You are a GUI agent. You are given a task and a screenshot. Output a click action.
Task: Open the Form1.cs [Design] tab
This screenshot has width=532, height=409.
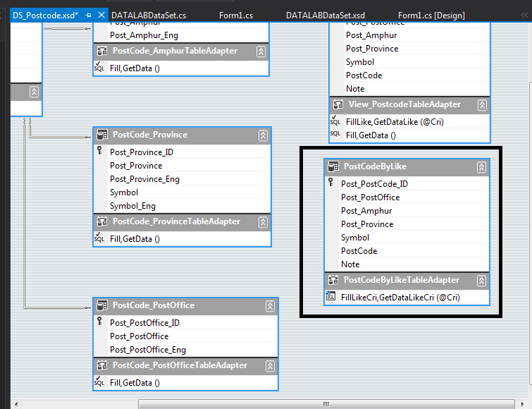(x=431, y=16)
